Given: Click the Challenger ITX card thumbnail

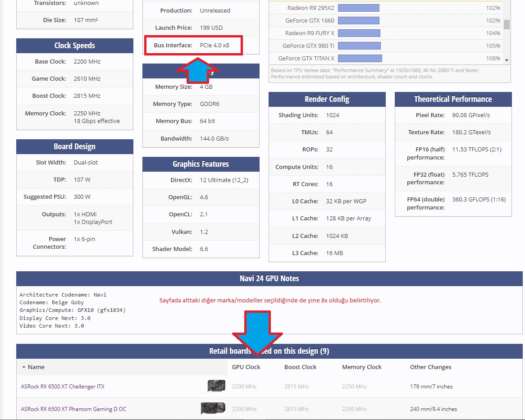Looking at the screenshot, I should 216,386.
